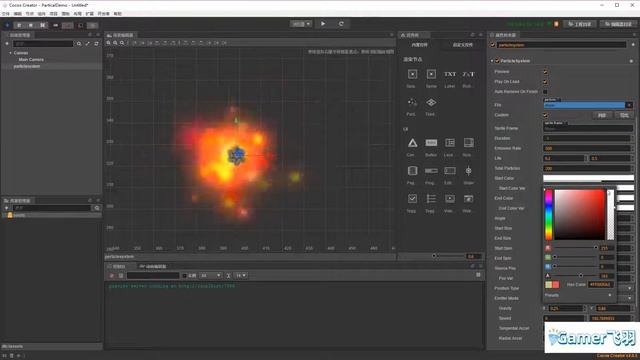The width and height of the screenshot is (640, 360).
Task: Clear the File field with x button
Action: [x=629, y=105]
